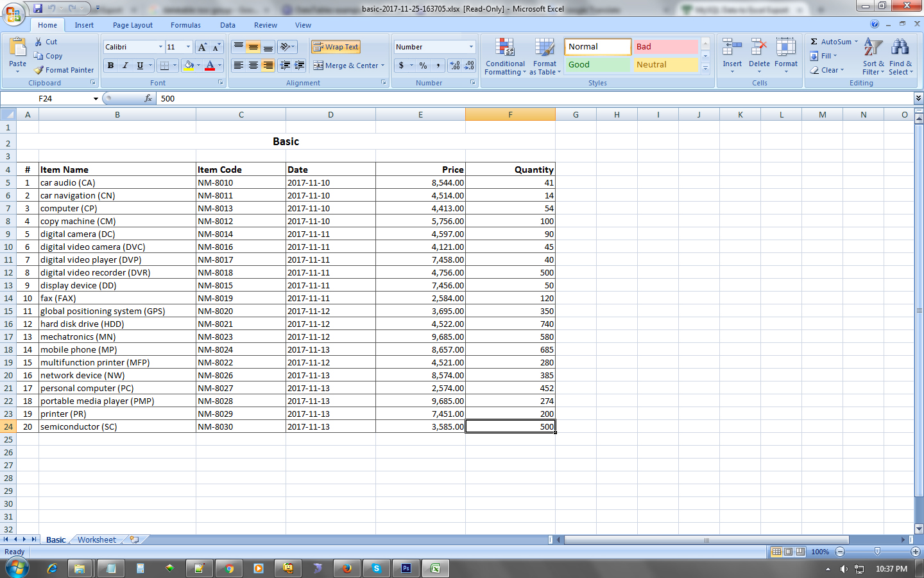The width and height of the screenshot is (924, 578).
Task: Open the Number Format dropdown
Action: (434, 46)
